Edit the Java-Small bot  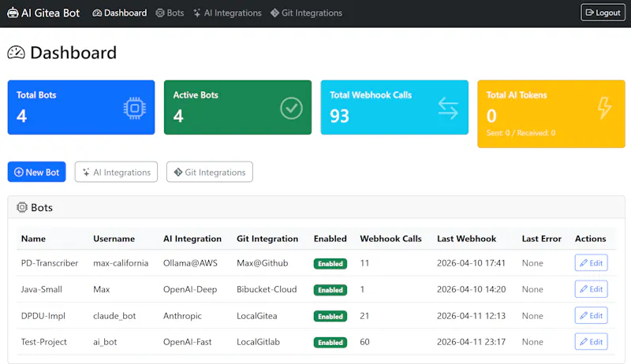tap(591, 289)
